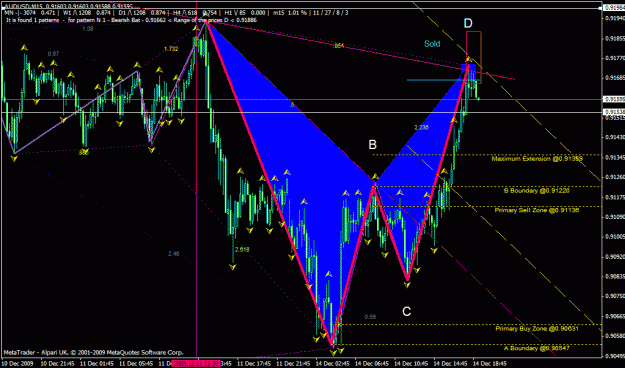625x368 pixels.
Task: Click the '14 Dec 06:45' time axis label
Action: [x=372, y=364]
